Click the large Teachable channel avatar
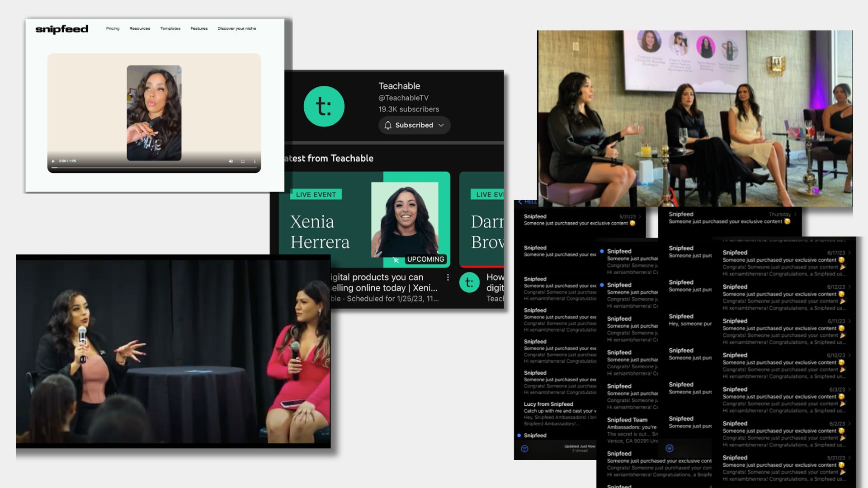 click(324, 106)
